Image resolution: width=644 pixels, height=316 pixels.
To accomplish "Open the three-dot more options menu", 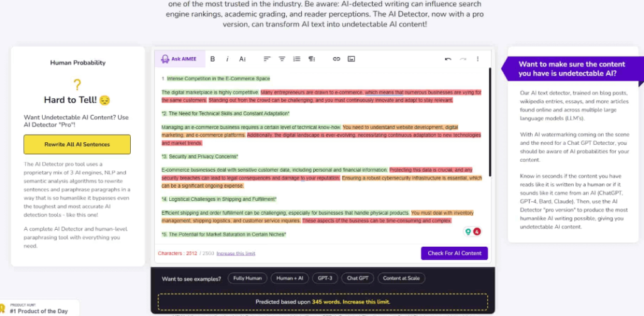I will [478, 59].
